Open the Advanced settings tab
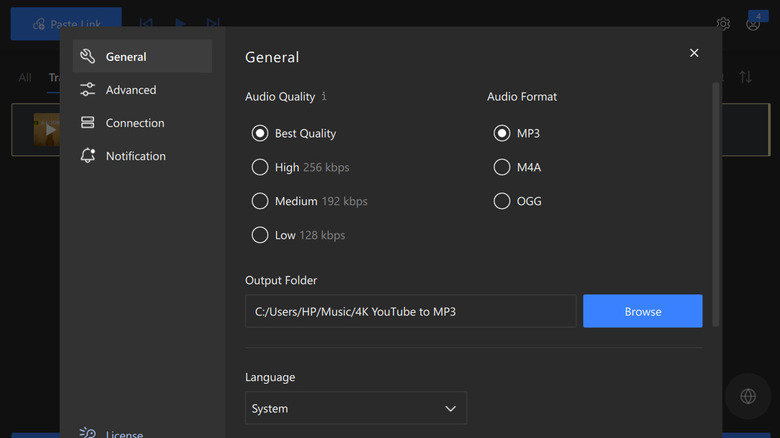Viewport: 780px width, 438px height. coord(131,90)
